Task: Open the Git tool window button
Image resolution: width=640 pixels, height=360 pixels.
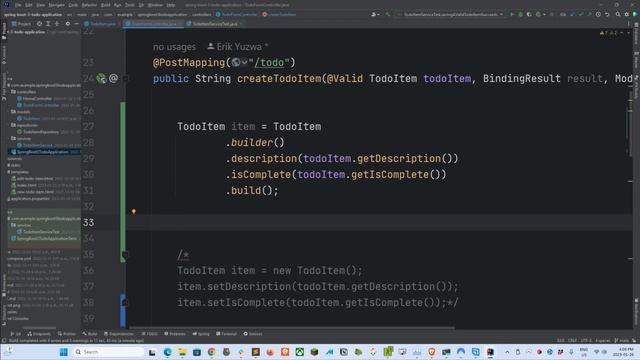Action: point(16,333)
